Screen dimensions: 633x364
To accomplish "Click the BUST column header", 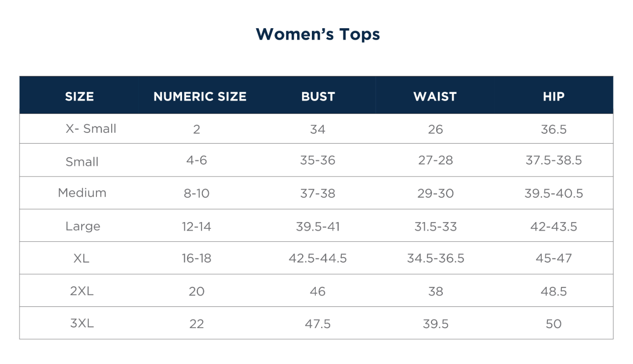I will pos(318,96).
